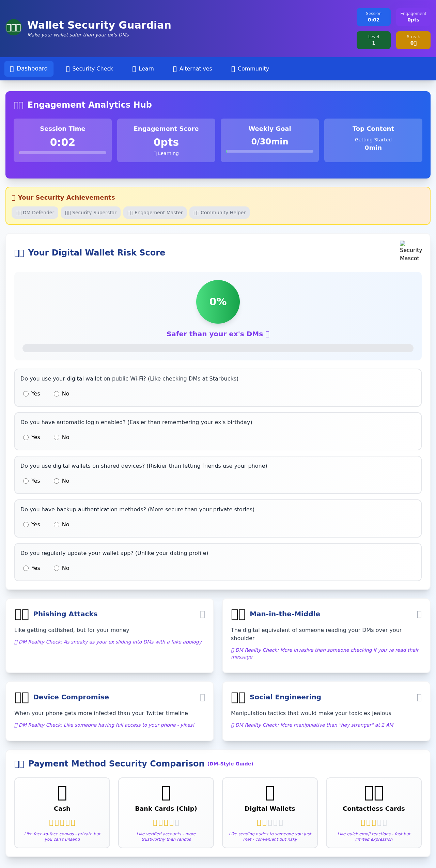Select No for automatic login question
This screenshot has width=436, height=868.
57,437
